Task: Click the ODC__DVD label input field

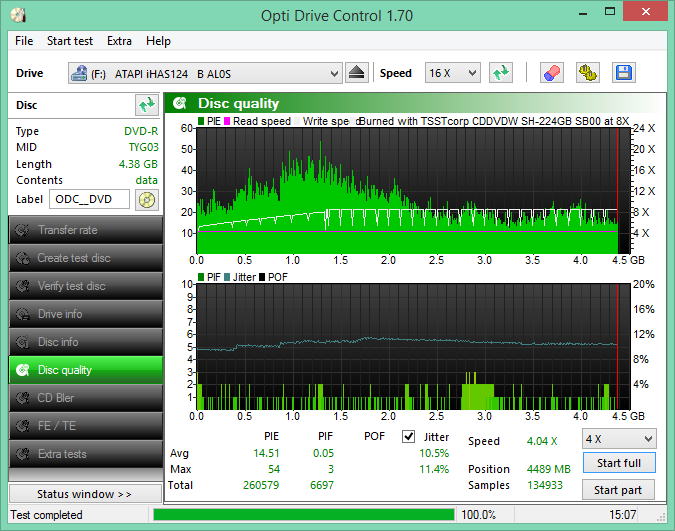Action: 89,199
